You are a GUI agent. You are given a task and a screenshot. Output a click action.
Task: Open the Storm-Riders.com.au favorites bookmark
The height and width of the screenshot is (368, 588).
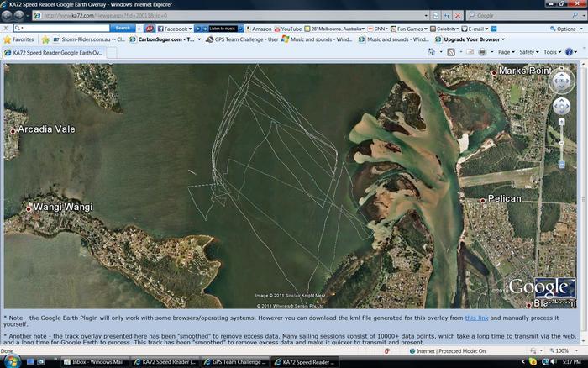(92, 39)
